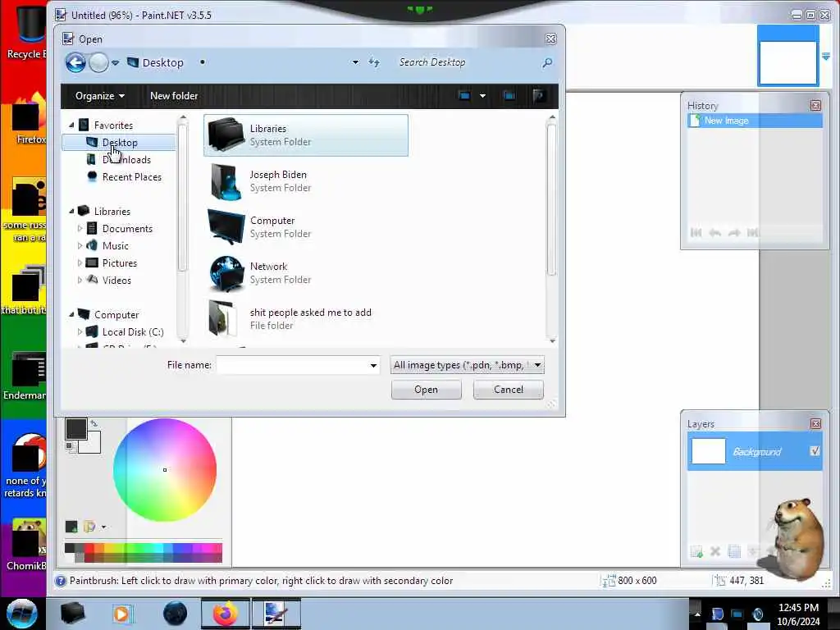Open the Windows Start orb
Screen dimensions: 840x630
point(22,614)
